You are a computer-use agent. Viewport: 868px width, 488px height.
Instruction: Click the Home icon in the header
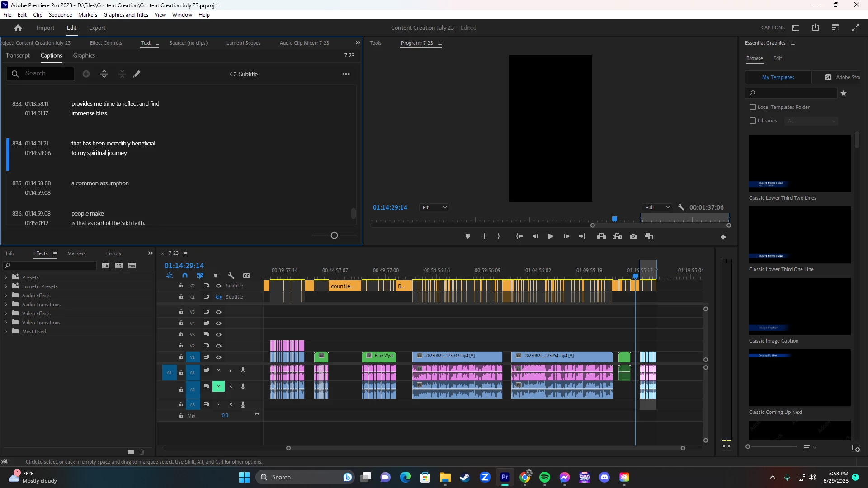click(x=18, y=28)
